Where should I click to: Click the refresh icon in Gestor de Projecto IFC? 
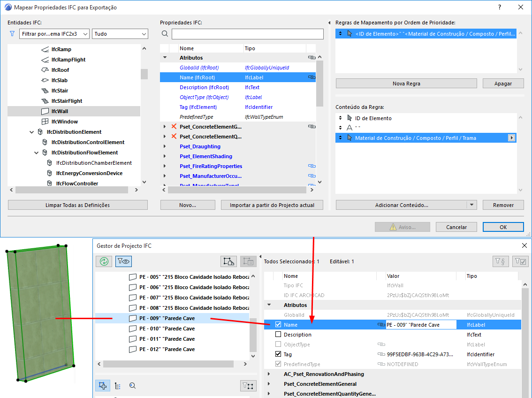click(104, 261)
